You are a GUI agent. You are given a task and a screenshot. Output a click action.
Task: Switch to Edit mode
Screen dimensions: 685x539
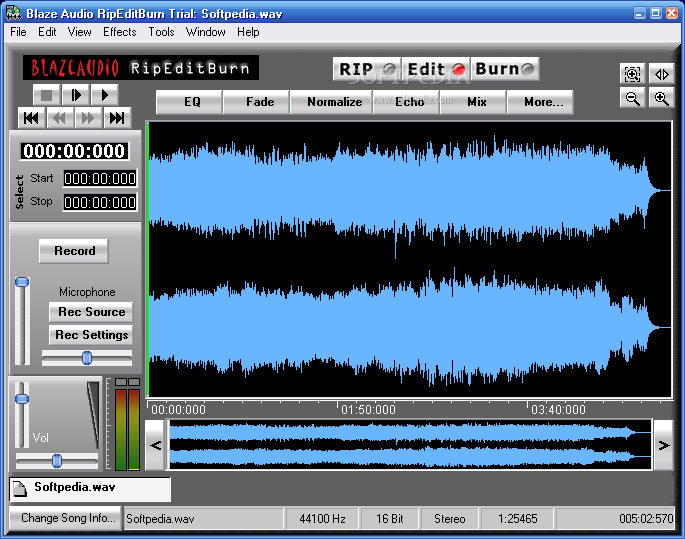(x=436, y=69)
